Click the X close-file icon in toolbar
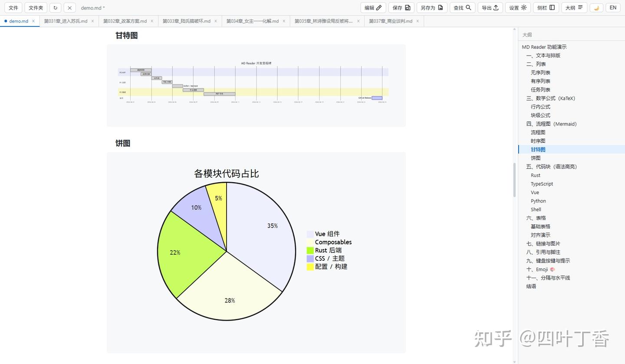625x364 pixels. click(69, 7)
